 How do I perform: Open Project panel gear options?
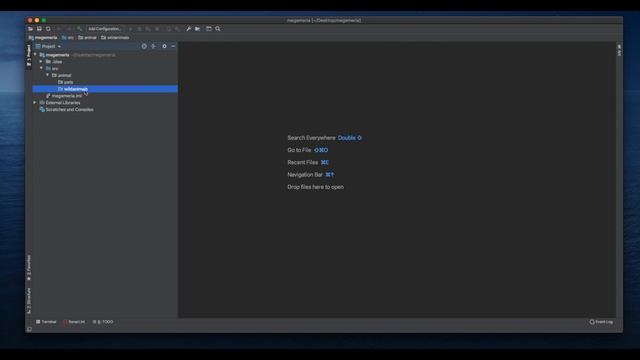[164, 47]
